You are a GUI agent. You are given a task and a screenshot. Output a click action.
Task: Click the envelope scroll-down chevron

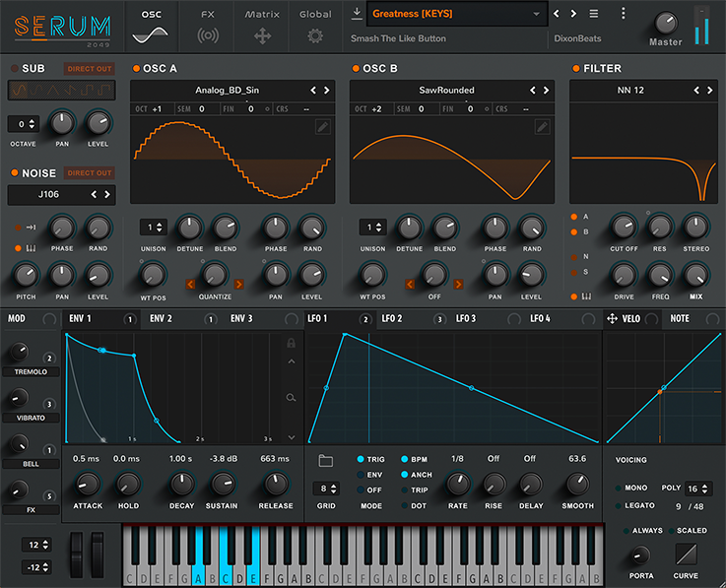point(291,437)
